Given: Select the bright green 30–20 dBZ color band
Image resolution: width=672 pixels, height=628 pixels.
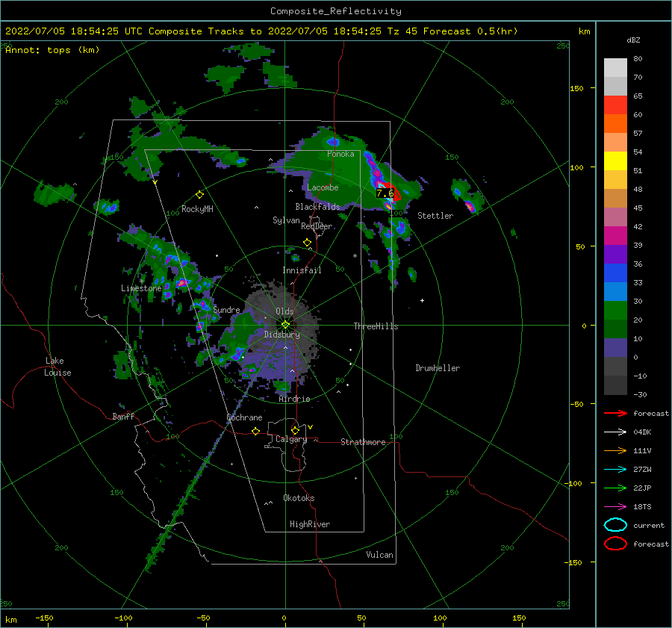Looking at the screenshot, I should tap(615, 311).
